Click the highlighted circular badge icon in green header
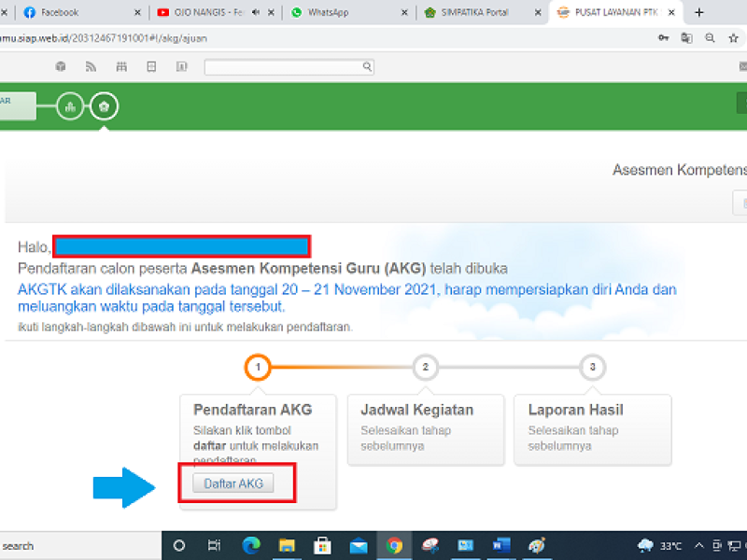This screenshot has width=747, height=560. 105,106
